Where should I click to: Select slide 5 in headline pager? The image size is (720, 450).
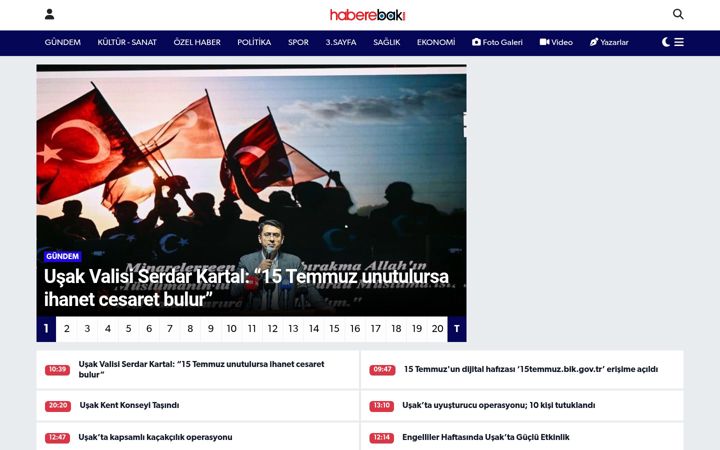(x=129, y=329)
